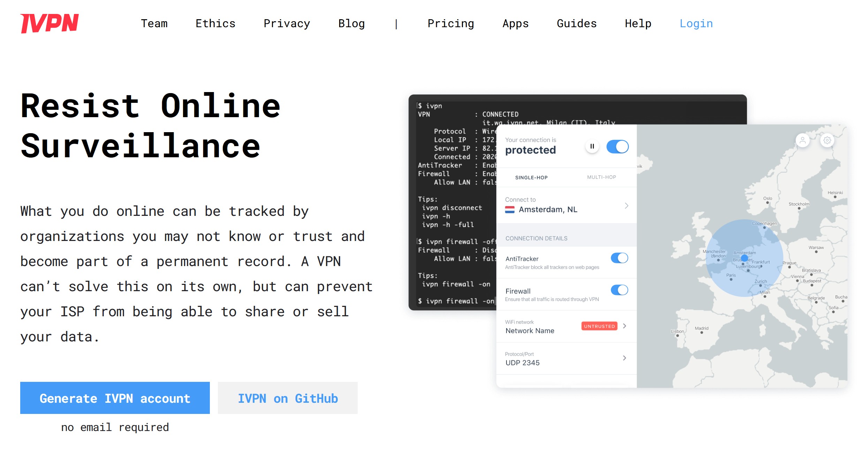Viewport: 868px width, 461px height.
Task: Click Generate IVPN account button
Action: 115,398
